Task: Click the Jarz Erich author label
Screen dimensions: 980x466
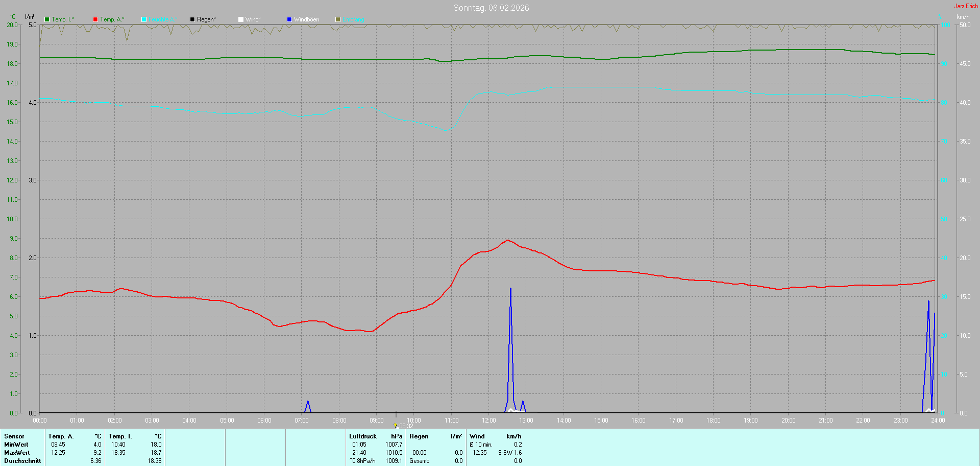Action: (x=966, y=6)
